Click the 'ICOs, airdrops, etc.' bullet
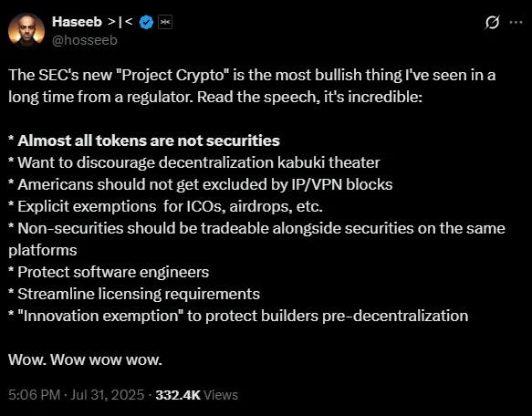This screenshot has width=532, height=416. point(165,206)
